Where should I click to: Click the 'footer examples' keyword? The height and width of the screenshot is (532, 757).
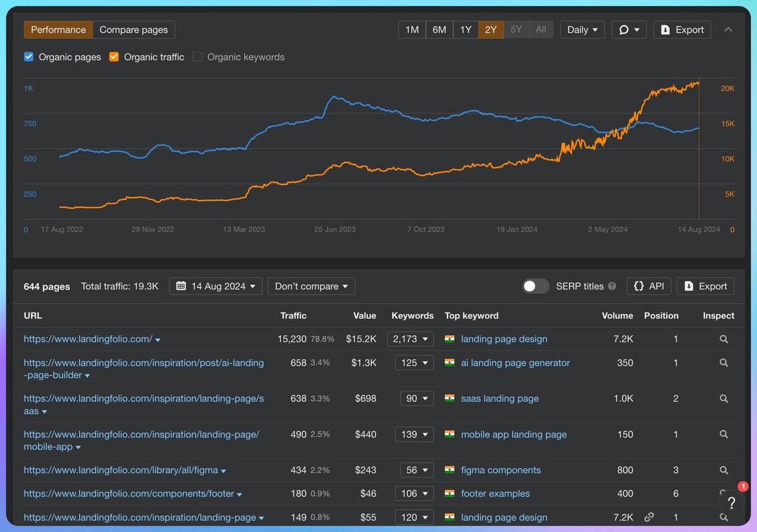pyautogui.click(x=495, y=494)
